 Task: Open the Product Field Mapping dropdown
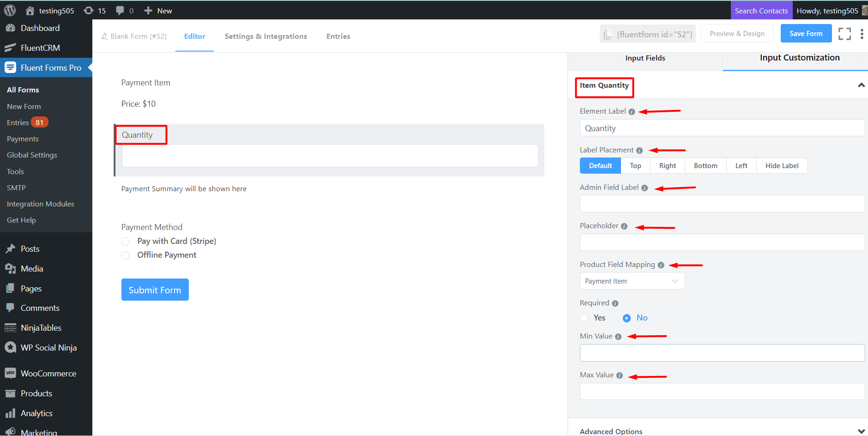tap(632, 281)
